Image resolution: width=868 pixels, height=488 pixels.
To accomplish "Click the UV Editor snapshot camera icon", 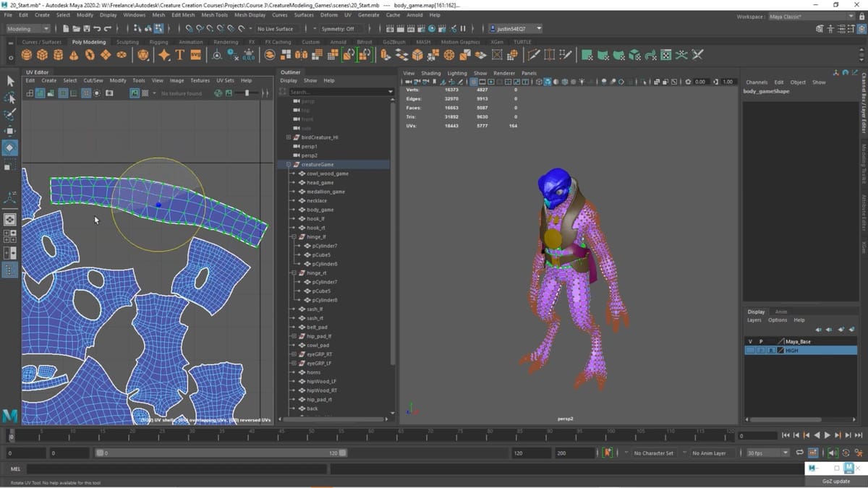I will [x=109, y=93].
